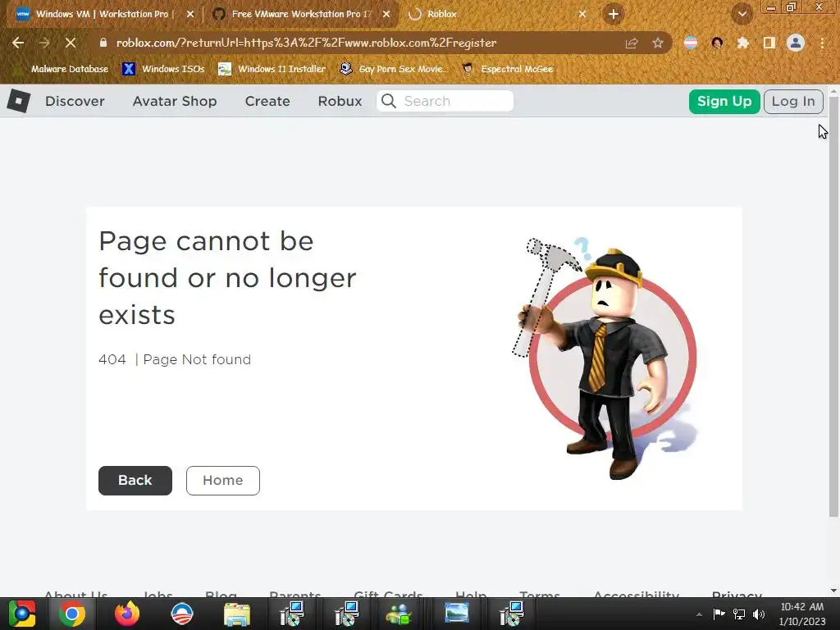Close the Roblox tab
840x630 pixels.
pyautogui.click(x=582, y=15)
